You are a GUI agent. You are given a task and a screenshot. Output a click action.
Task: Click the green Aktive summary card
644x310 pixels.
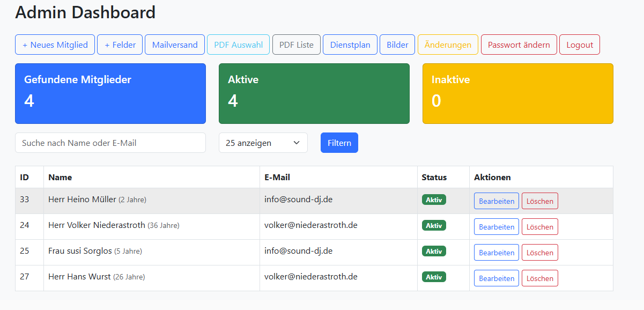click(x=314, y=93)
